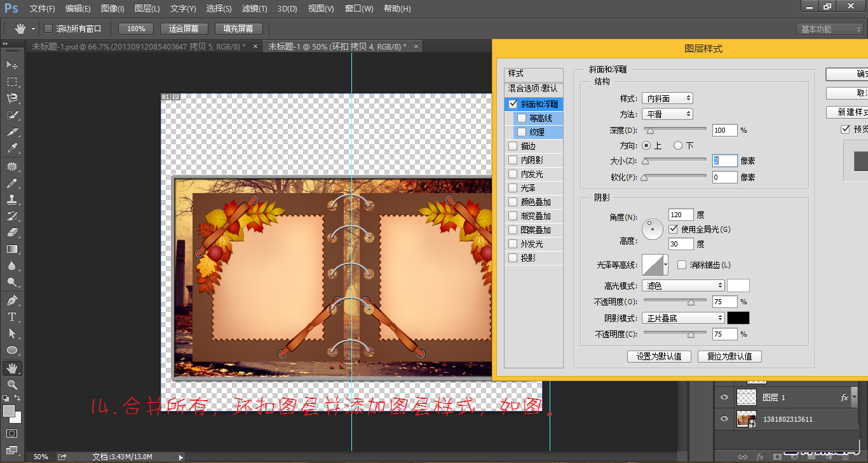Select the Path Selection tool
Screen dimensions: 868x463
pyautogui.click(x=12, y=333)
